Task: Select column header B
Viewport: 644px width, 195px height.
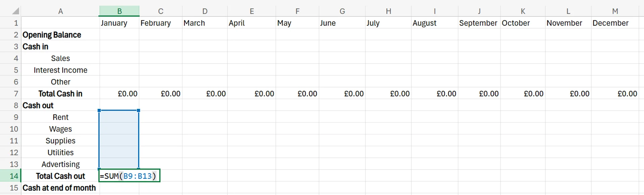Action: [x=119, y=11]
